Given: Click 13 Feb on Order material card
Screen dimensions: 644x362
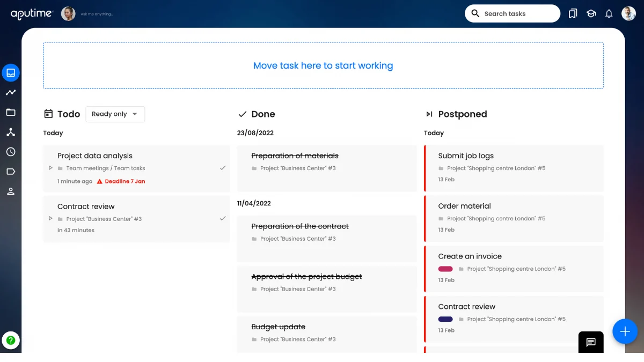Looking at the screenshot, I should (x=447, y=230).
